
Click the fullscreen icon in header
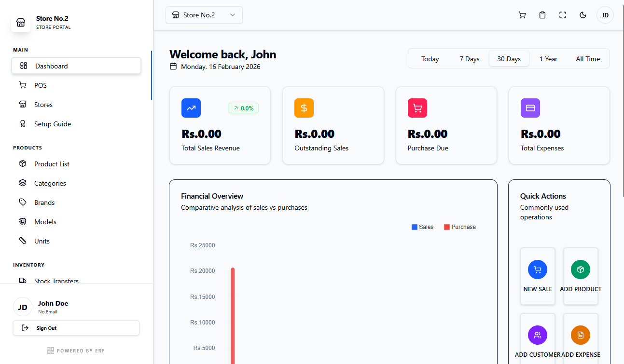[563, 15]
